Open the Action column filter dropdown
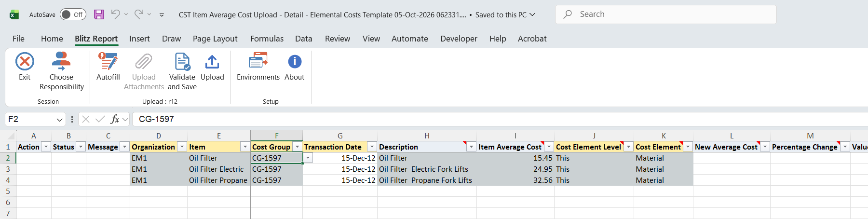 click(x=46, y=147)
